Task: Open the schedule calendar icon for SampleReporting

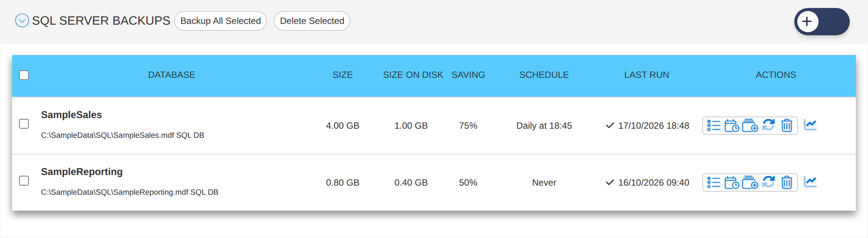Action: click(x=732, y=183)
